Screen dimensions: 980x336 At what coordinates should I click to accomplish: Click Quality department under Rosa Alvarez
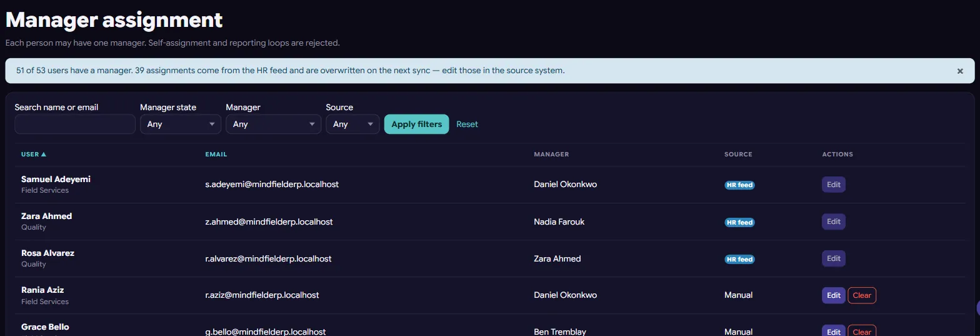(34, 264)
